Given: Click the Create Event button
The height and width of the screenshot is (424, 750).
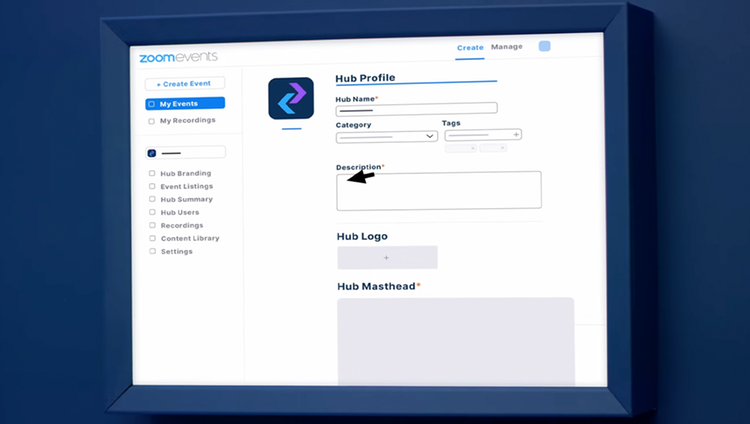Looking at the screenshot, I should [185, 84].
